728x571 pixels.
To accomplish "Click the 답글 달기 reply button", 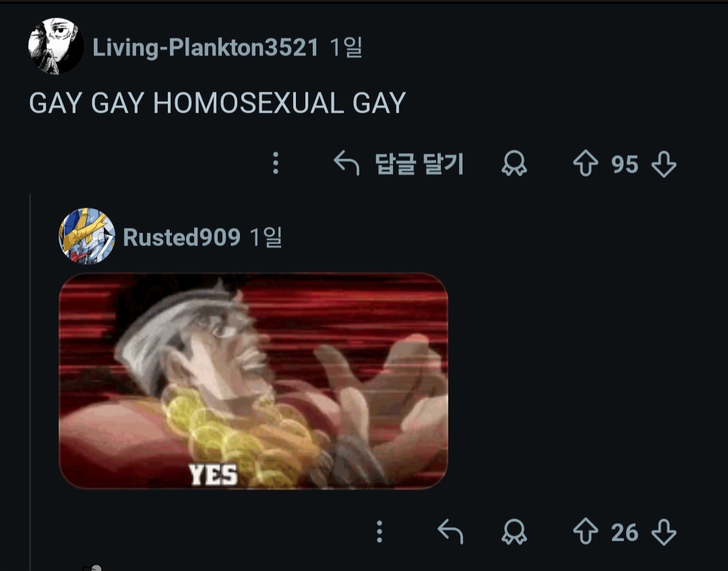I will click(x=398, y=163).
